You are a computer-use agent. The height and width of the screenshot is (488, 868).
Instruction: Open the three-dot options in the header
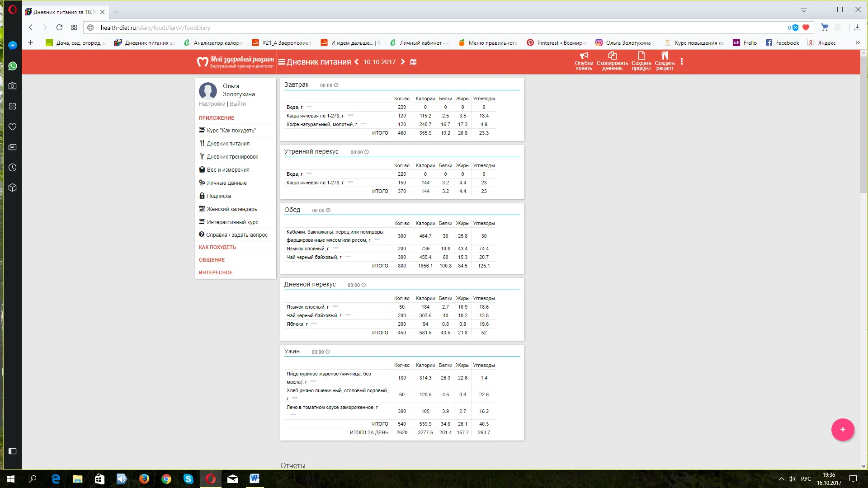[681, 62]
